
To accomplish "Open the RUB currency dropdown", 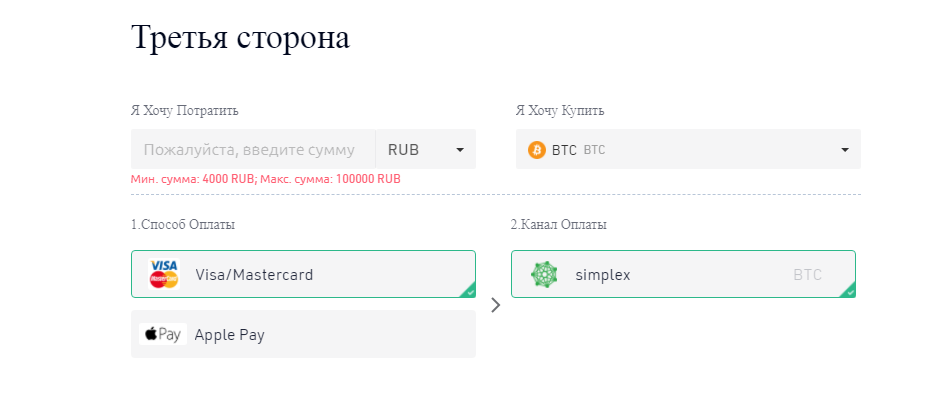I will 425,149.
